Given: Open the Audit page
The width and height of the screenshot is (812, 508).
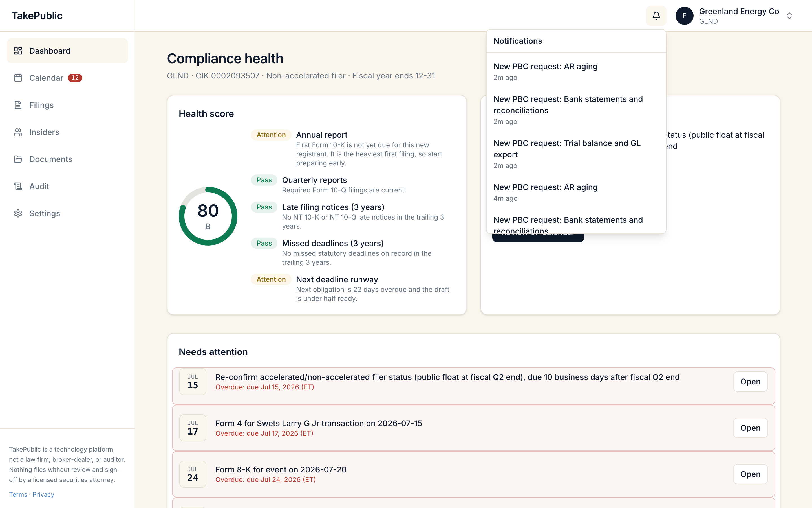Looking at the screenshot, I should point(67,186).
